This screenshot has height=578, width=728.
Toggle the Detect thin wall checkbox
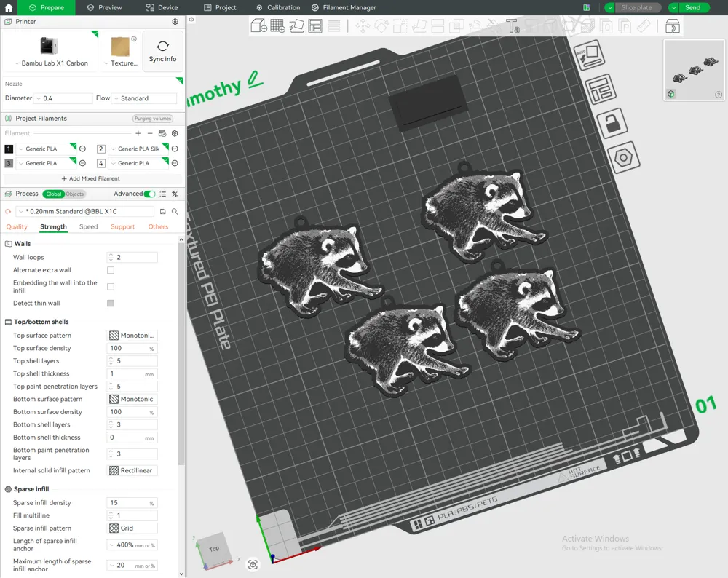(111, 303)
